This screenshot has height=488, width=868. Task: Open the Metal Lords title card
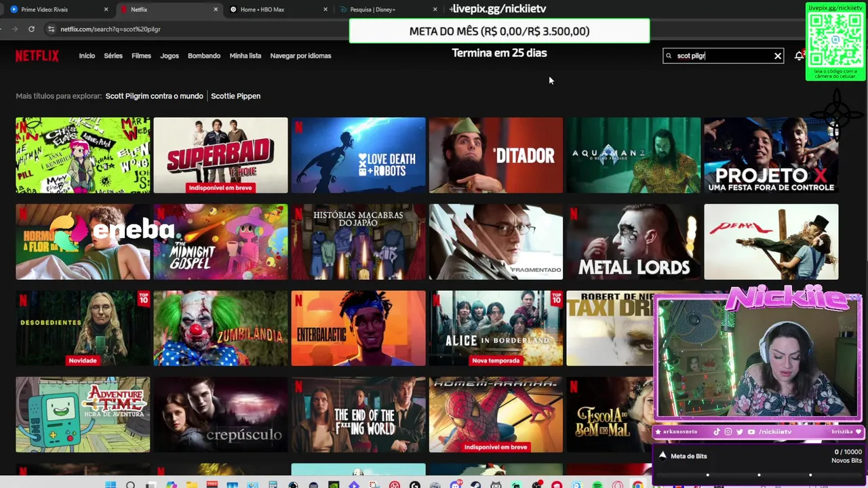pos(633,242)
